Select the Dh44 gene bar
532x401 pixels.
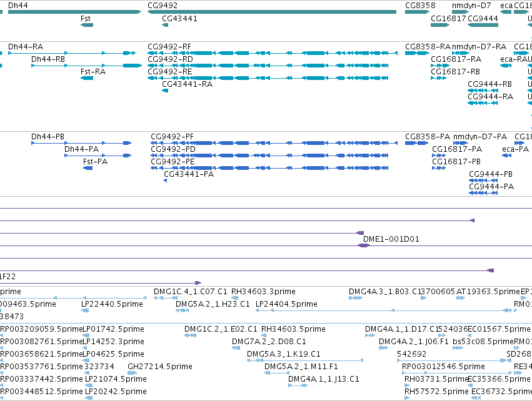point(74,12)
